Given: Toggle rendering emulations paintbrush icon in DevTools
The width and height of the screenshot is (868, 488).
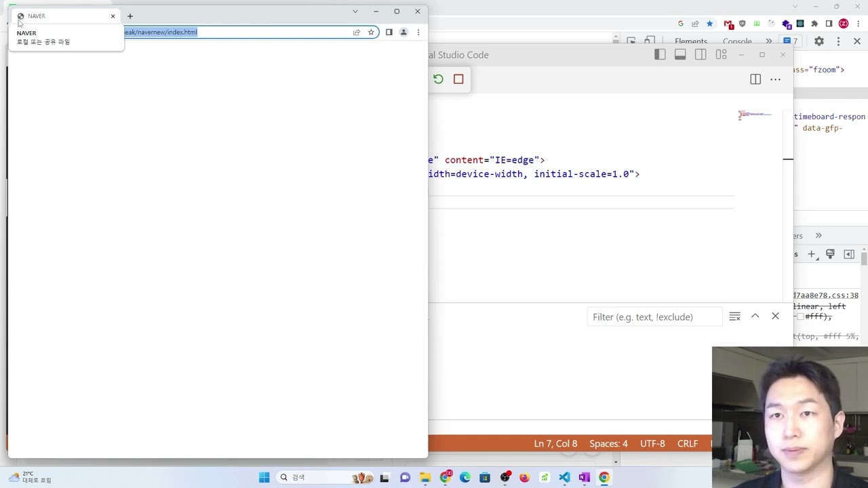Looking at the screenshot, I should pyautogui.click(x=830, y=254).
